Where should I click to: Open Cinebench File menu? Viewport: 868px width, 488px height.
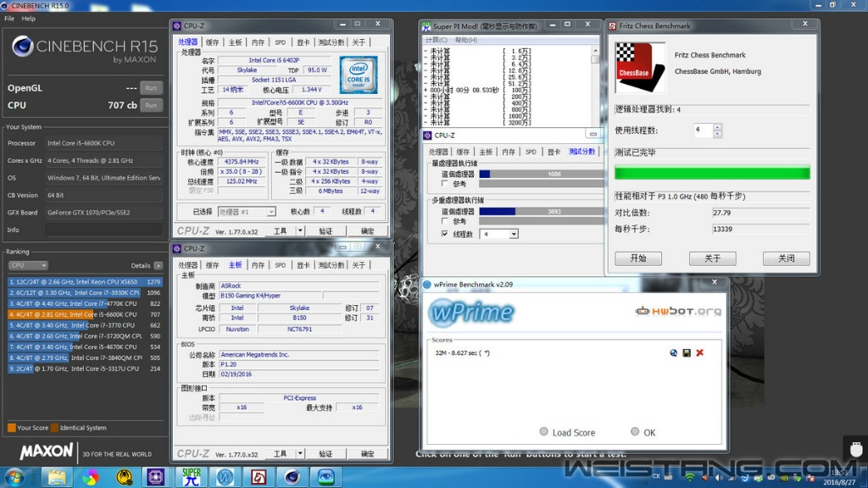click(9, 19)
